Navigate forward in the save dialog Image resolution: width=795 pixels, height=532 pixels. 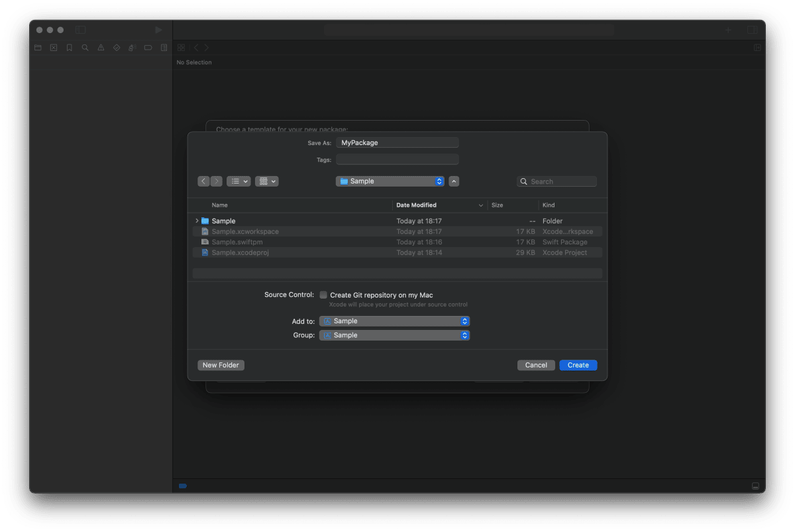[216, 181]
